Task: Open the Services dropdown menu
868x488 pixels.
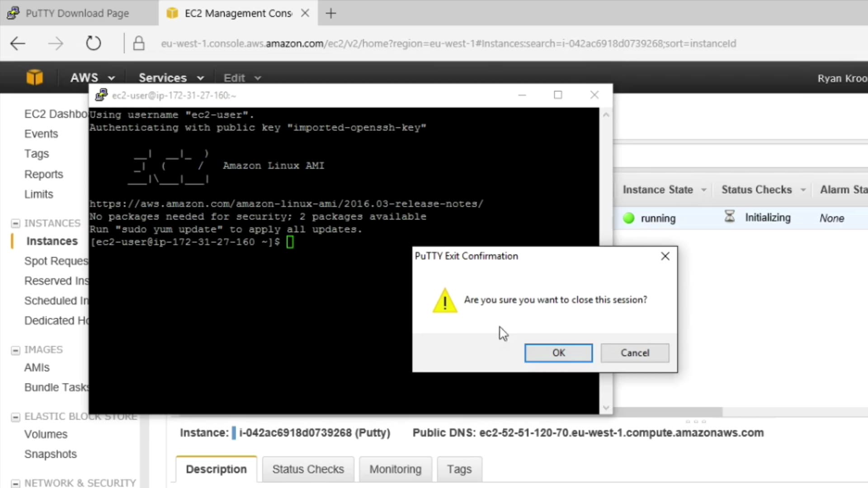Action: pyautogui.click(x=171, y=78)
